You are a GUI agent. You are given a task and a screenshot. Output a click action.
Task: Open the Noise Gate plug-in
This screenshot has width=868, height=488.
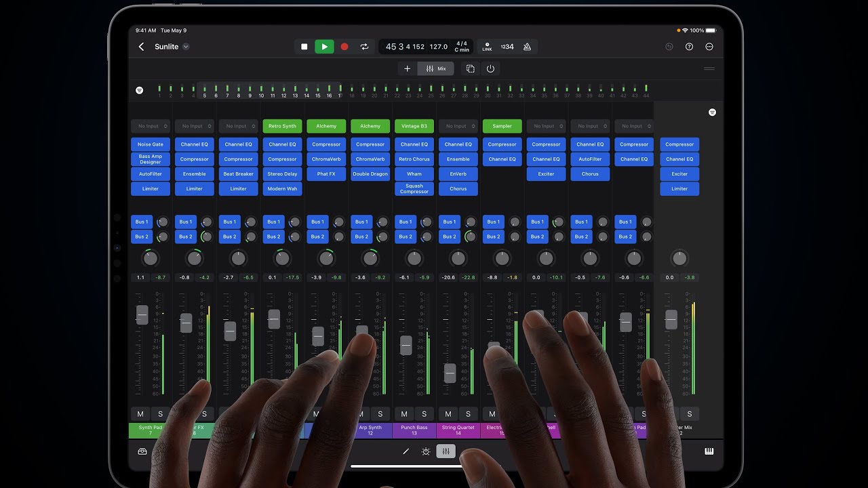click(x=151, y=144)
